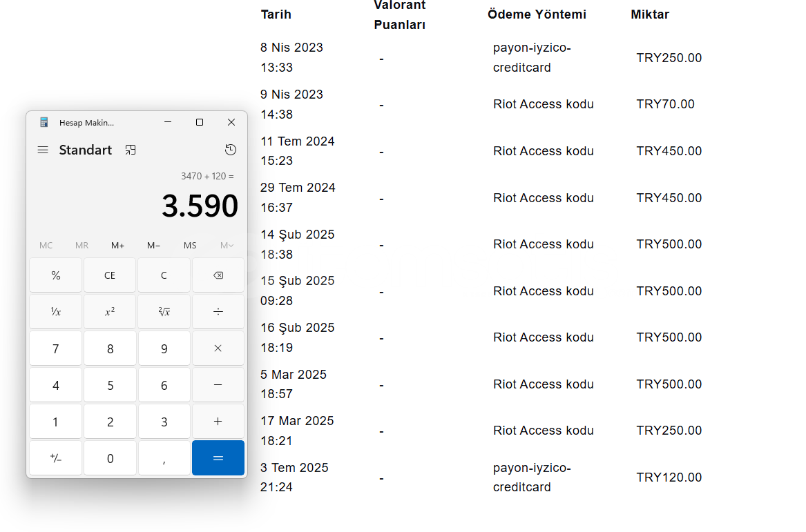Open the calculator navigation hamburger menu
Viewport: 806px width, 532px height.
click(x=43, y=150)
